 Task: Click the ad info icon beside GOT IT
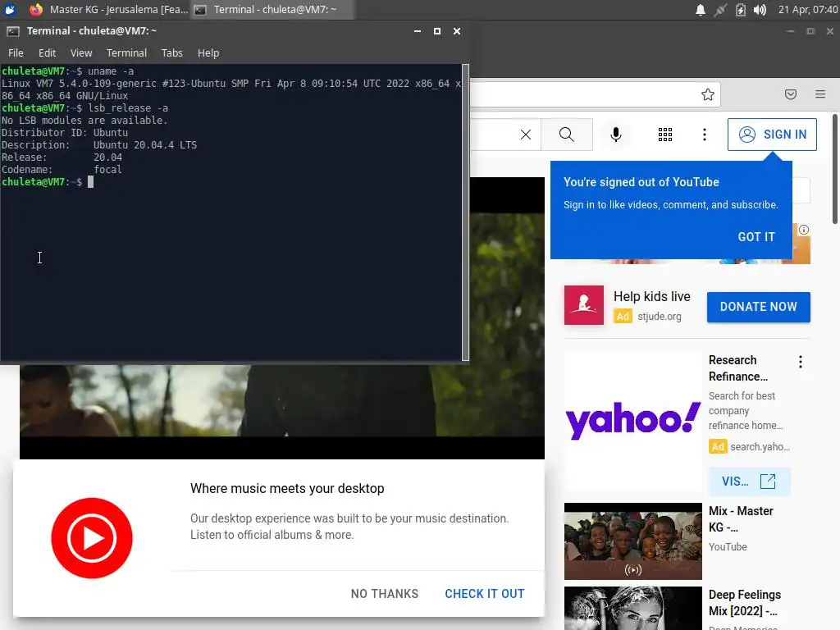pyautogui.click(x=804, y=230)
